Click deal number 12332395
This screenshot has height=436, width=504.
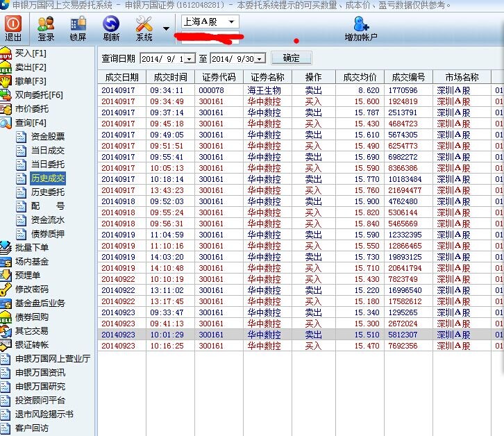pyautogui.click(x=405, y=235)
